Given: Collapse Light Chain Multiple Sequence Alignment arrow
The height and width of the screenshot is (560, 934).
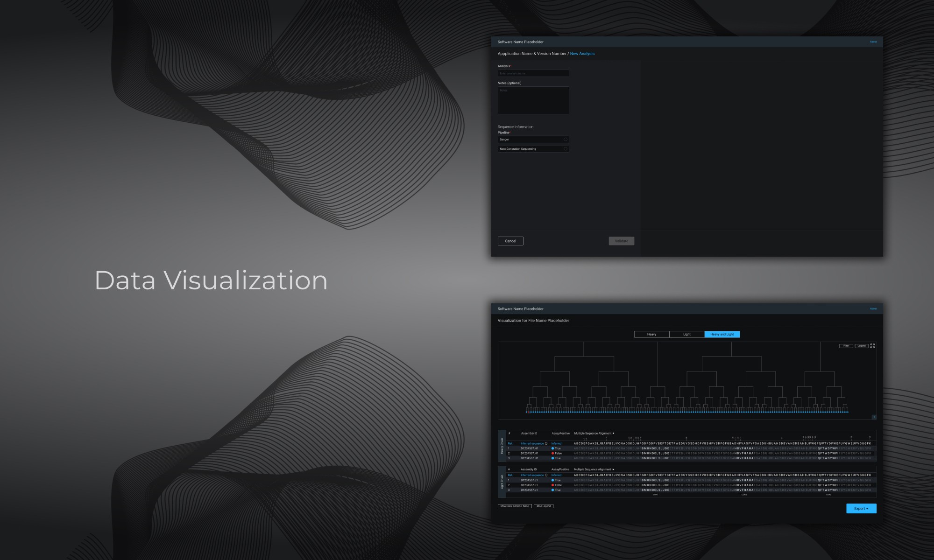Looking at the screenshot, I should coord(613,469).
